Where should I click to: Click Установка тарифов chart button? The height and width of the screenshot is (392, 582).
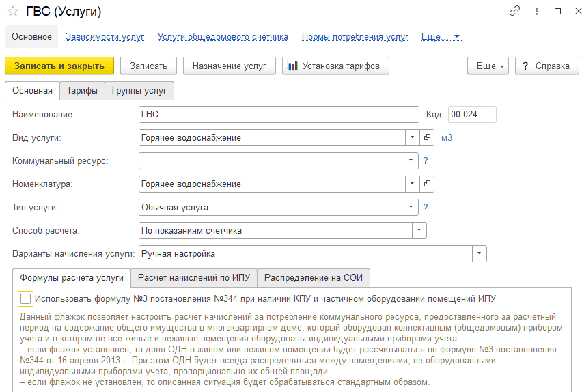(335, 66)
